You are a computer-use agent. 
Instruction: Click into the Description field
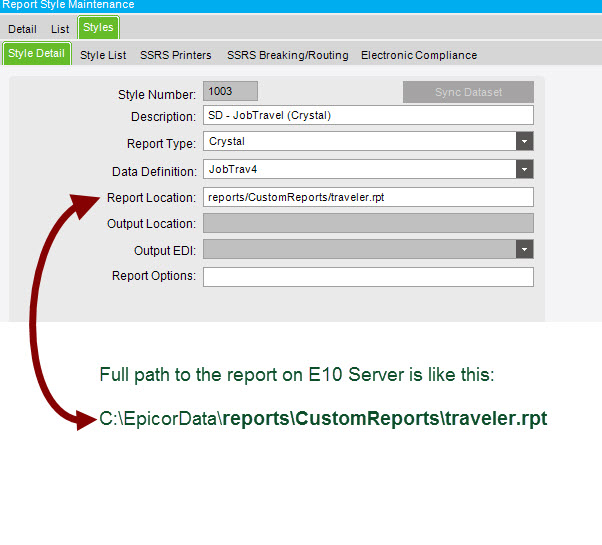click(368, 115)
